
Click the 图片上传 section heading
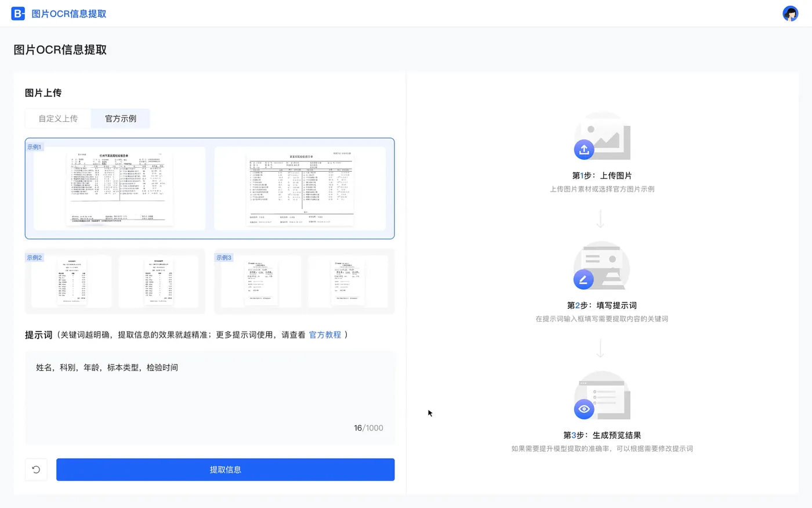point(43,93)
